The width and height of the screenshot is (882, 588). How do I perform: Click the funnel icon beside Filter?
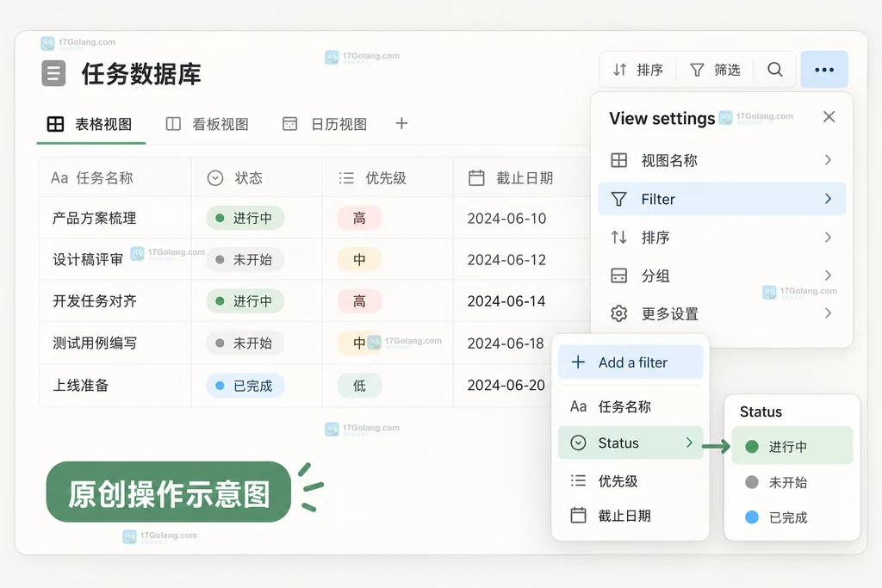pyautogui.click(x=618, y=199)
